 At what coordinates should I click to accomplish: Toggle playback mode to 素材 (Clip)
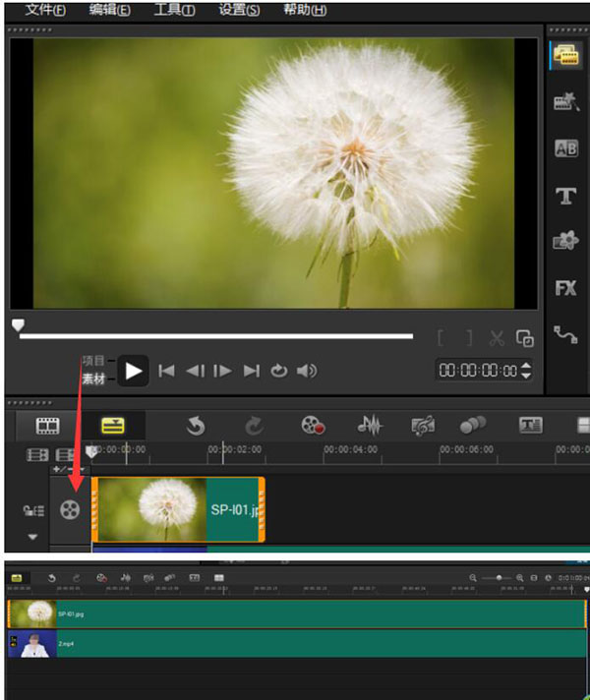pyautogui.click(x=93, y=379)
